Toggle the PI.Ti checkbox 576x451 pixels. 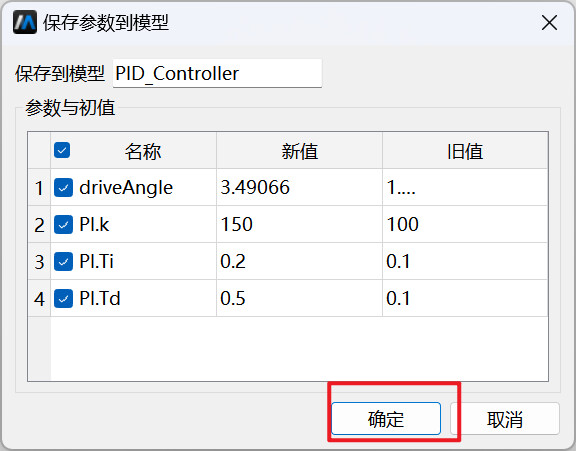coord(63,261)
